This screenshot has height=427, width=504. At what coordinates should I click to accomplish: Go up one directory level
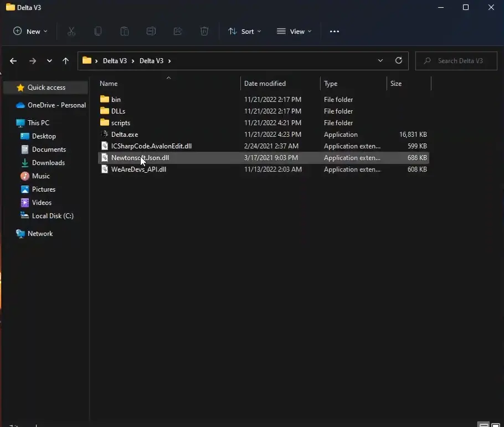[66, 61]
